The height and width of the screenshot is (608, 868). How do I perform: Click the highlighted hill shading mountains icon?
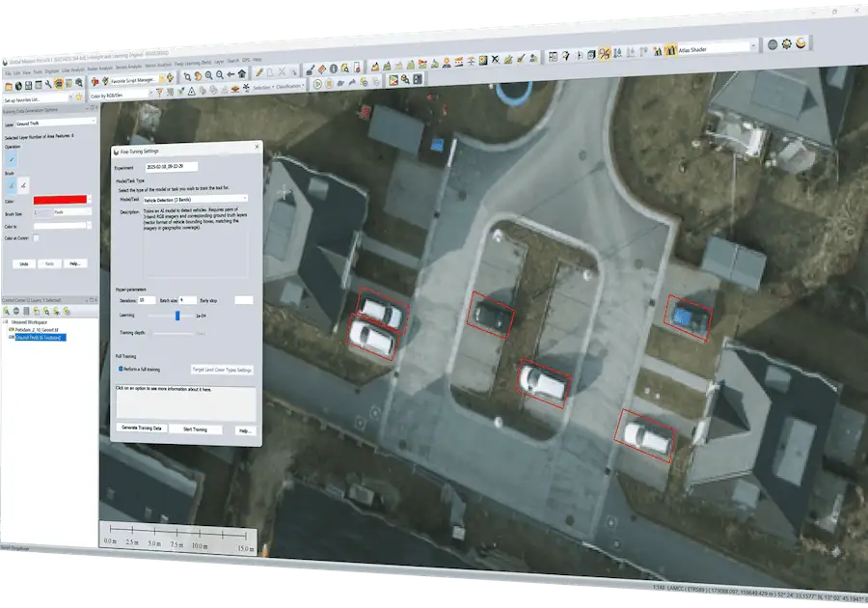(x=671, y=50)
